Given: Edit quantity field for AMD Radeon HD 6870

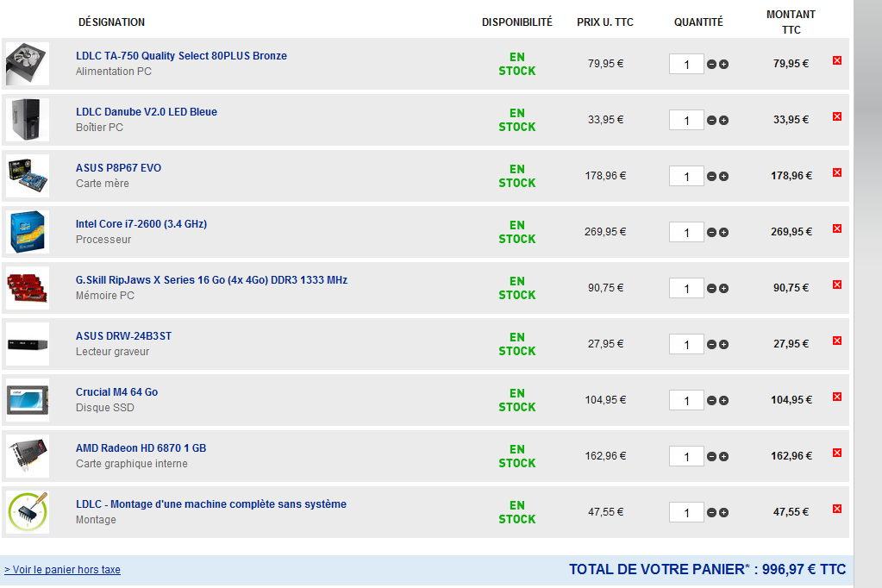Looking at the screenshot, I should point(686,456).
